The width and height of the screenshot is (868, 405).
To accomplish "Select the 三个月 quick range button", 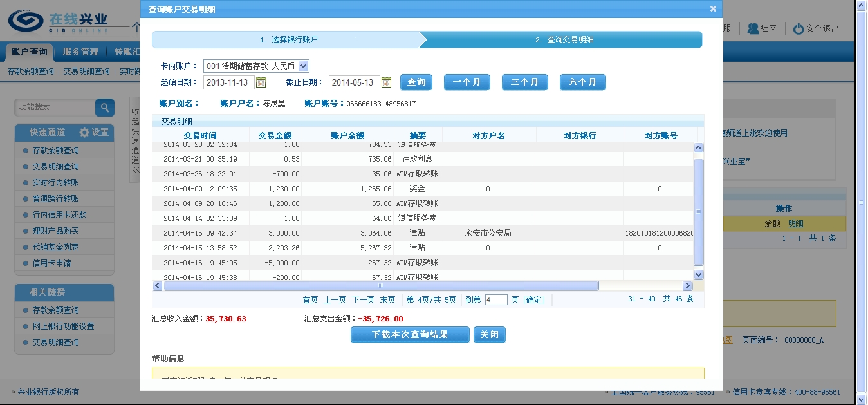I will 524,82.
